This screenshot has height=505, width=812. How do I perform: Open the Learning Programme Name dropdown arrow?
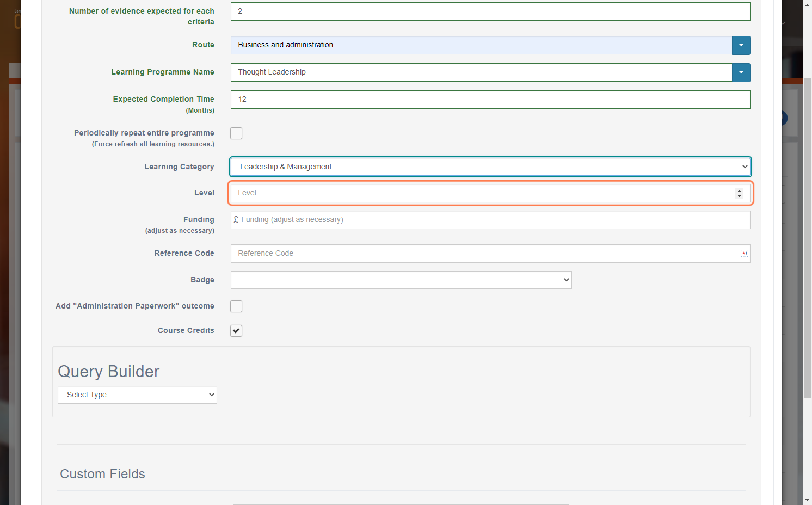(x=741, y=72)
